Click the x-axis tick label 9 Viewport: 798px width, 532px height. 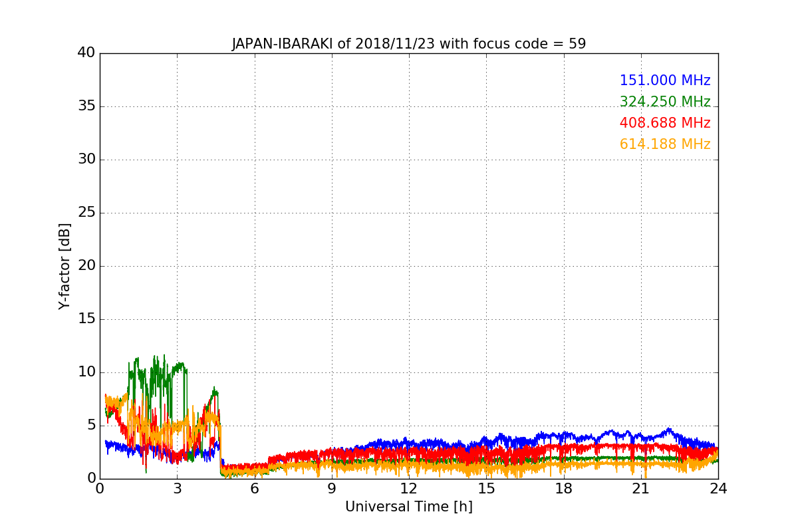pos(332,489)
